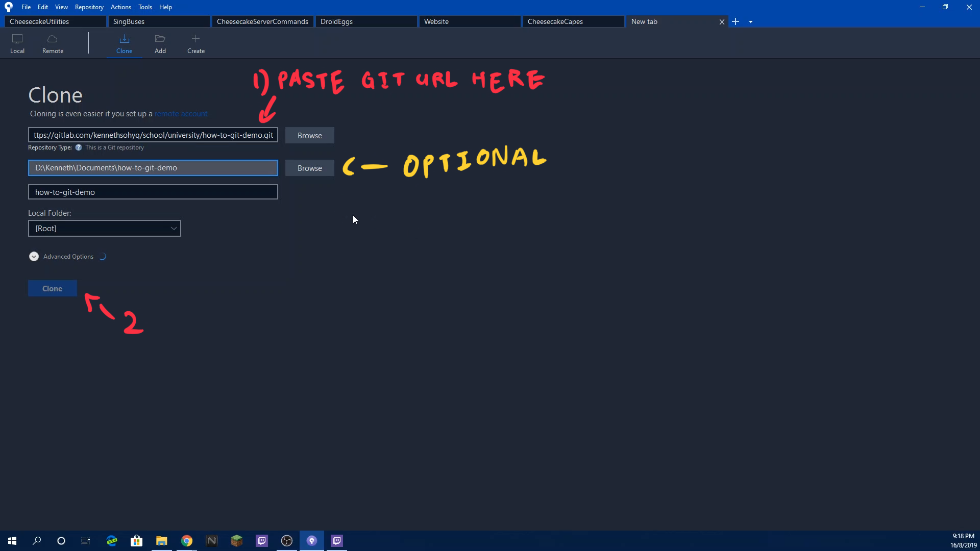
Task: Browse for the repository destination path
Action: (x=310, y=167)
